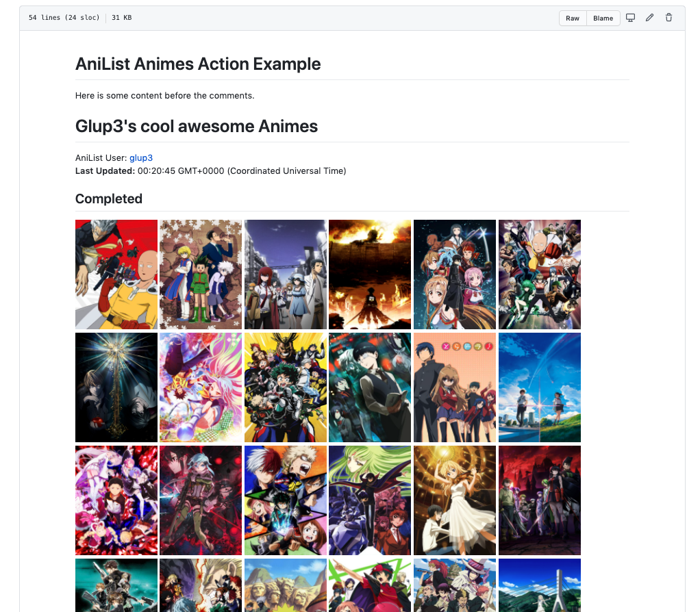The image size is (700, 612).
Task: Open Sword Art Online II cover with Sinon
Action: (201, 500)
